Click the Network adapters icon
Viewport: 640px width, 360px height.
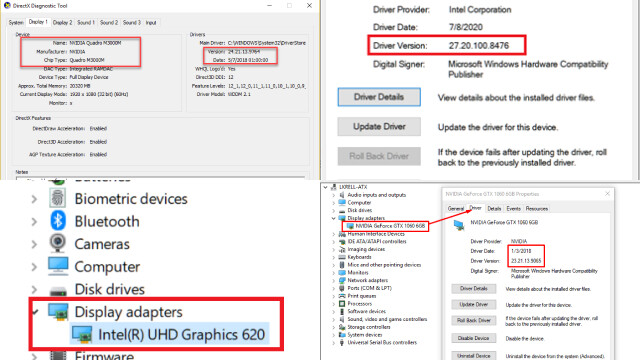click(342, 280)
